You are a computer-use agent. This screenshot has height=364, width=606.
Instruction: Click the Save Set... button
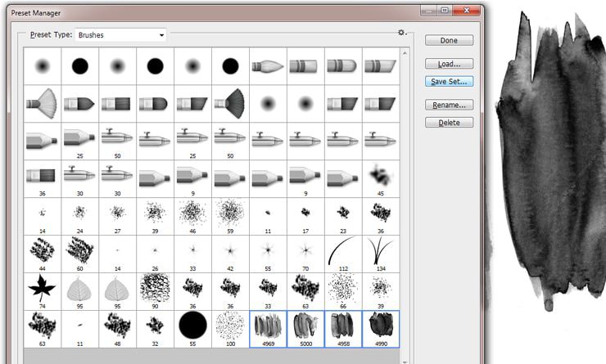pos(449,82)
